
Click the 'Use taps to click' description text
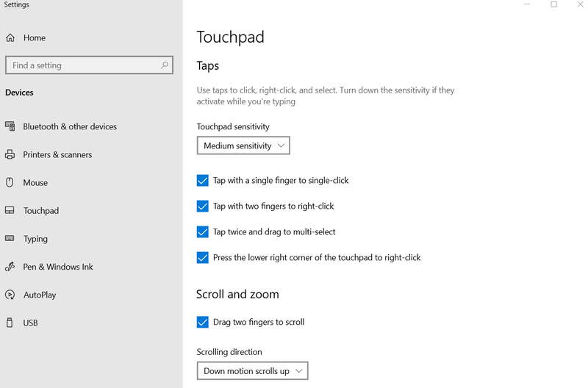(326, 96)
